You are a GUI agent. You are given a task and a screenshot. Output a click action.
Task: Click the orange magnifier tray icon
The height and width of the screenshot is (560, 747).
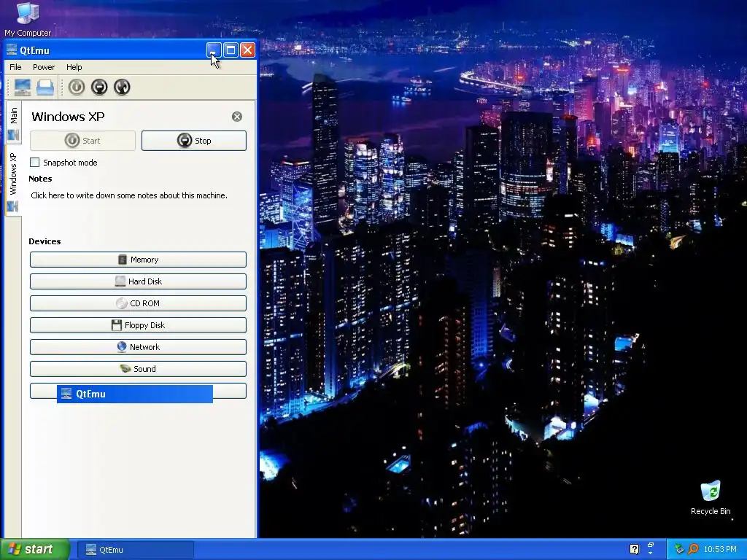point(693,550)
